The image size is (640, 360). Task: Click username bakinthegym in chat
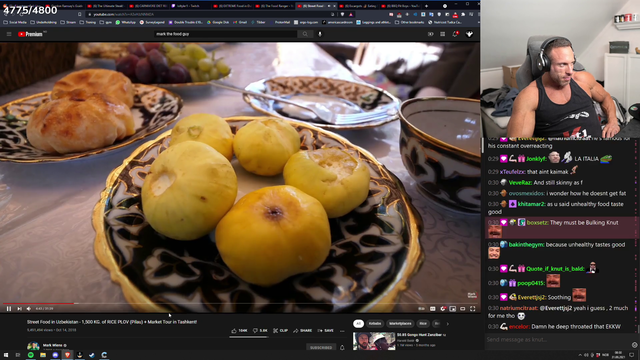(526, 245)
